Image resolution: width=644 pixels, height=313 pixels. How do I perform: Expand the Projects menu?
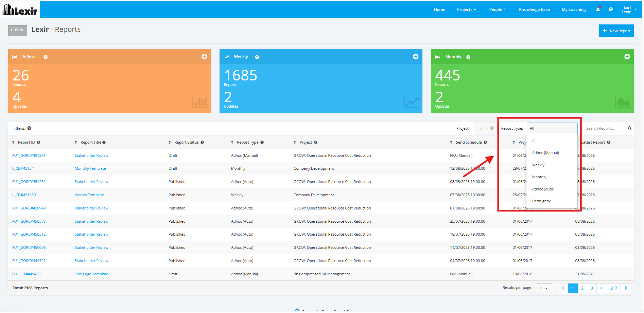point(467,10)
